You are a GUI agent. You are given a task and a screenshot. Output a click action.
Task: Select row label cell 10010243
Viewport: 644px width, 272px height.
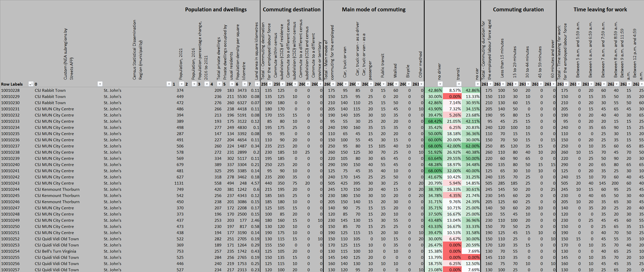click(10, 183)
